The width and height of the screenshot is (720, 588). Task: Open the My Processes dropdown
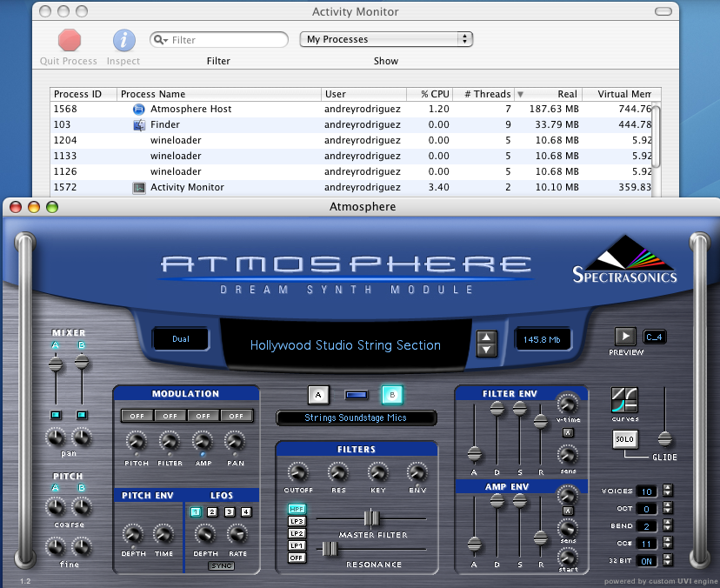385,39
